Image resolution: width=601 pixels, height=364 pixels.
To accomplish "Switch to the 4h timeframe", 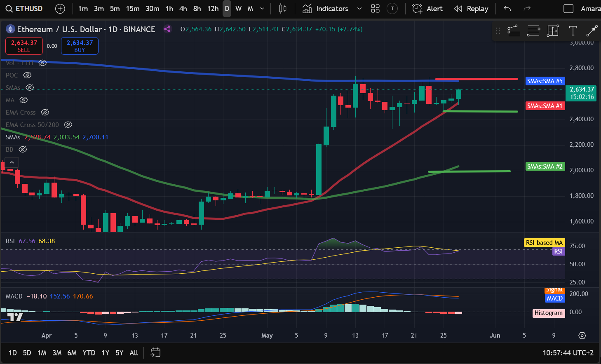I will tap(183, 9).
